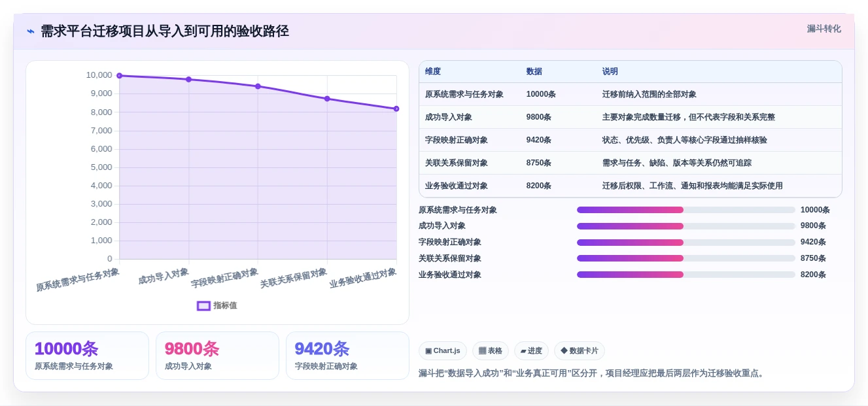Click progress bar labeled 10000条

point(686,210)
